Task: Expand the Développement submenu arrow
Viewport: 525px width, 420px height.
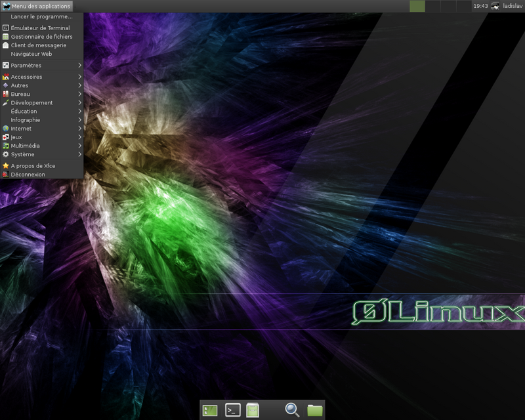Action: [79, 102]
